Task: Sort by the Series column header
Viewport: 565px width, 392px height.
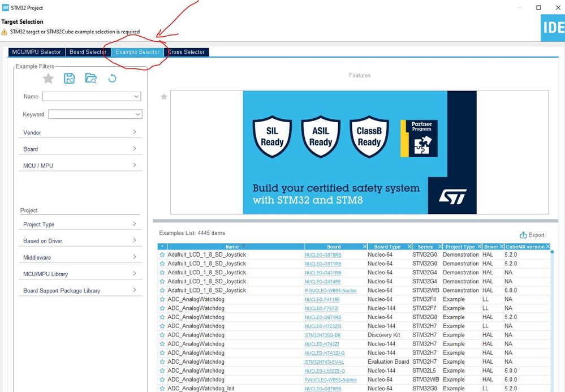Action: pyautogui.click(x=425, y=247)
